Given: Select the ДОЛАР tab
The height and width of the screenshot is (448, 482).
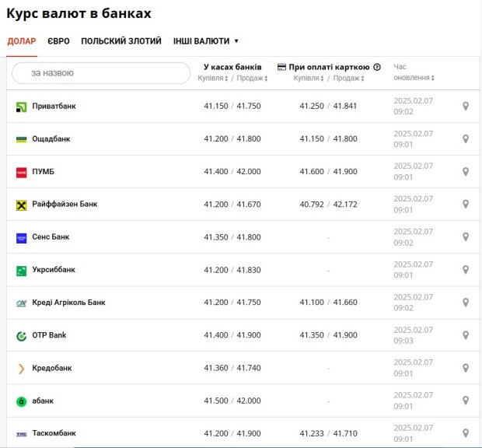Looking at the screenshot, I should coord(22,41).
